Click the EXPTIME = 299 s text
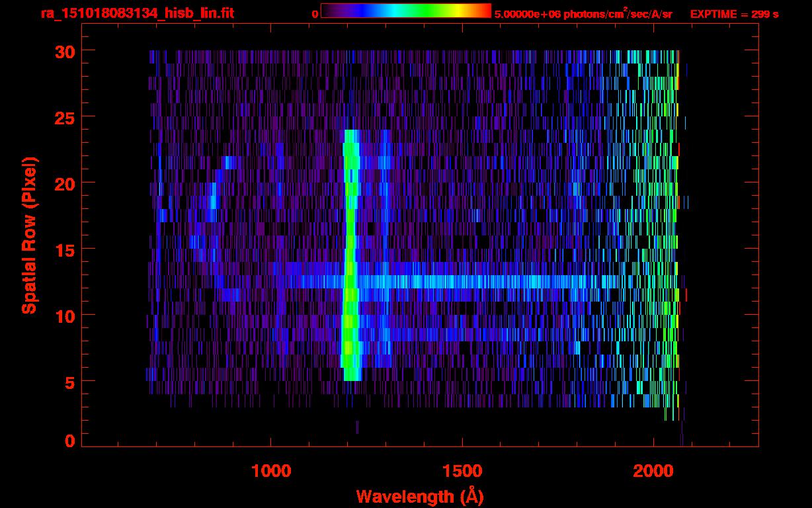The width and height of the screenshot is (812, 508). 734,14
